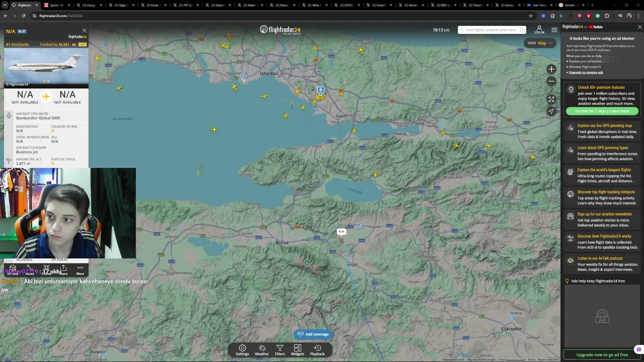Switch to the Ivan Toney browser tab
Viewport: 644px width, 362px height.
tap(536, 5)
